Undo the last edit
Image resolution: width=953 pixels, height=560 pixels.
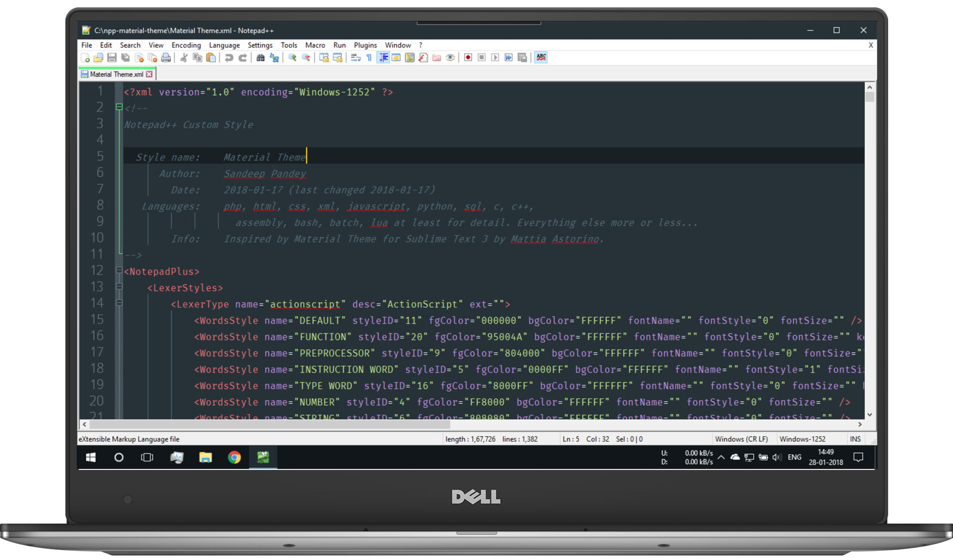pyautogui.click(x=228, y=58)
